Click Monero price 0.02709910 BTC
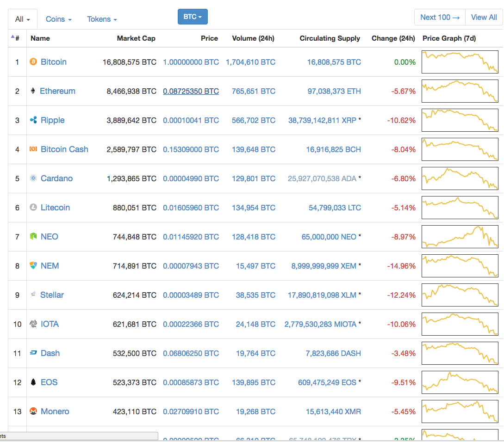This screenshot has width=504, height=442. point(191,411)
